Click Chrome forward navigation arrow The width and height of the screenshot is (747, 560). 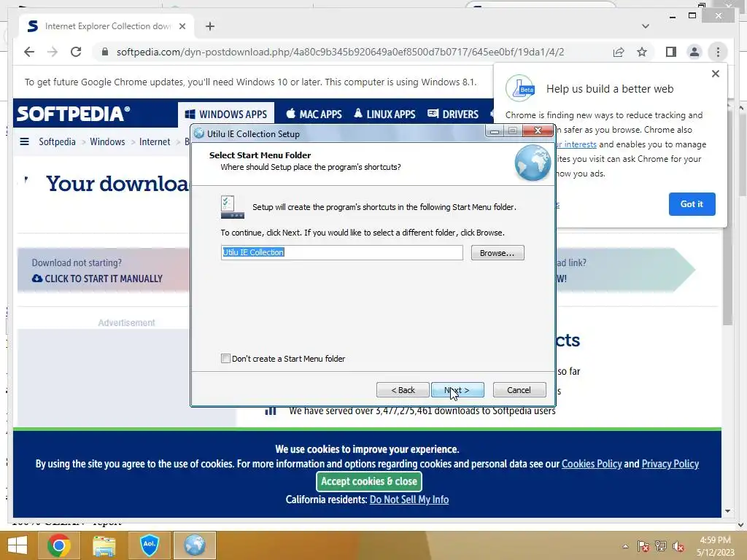(53, 52)
